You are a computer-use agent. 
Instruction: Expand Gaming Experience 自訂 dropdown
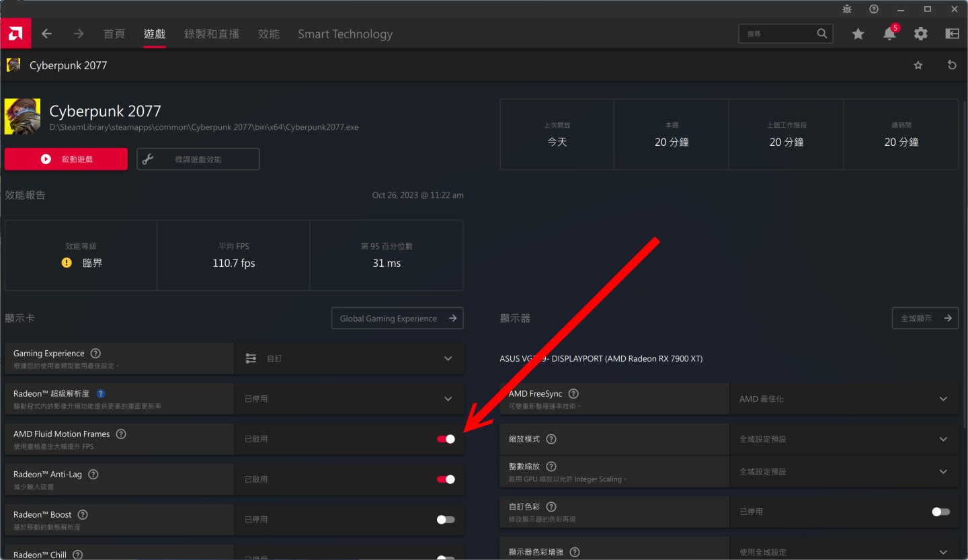point(349,358)
